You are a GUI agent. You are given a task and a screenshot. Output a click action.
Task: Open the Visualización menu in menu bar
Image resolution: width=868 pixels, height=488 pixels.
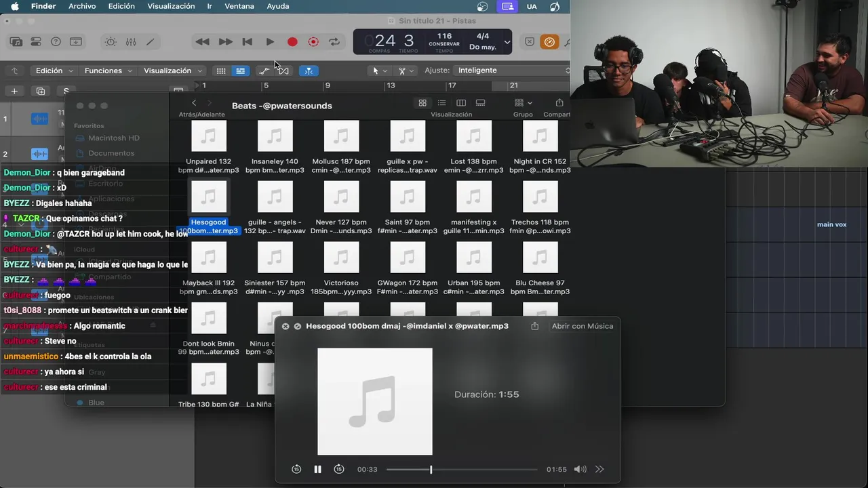(x=171, y=6)
